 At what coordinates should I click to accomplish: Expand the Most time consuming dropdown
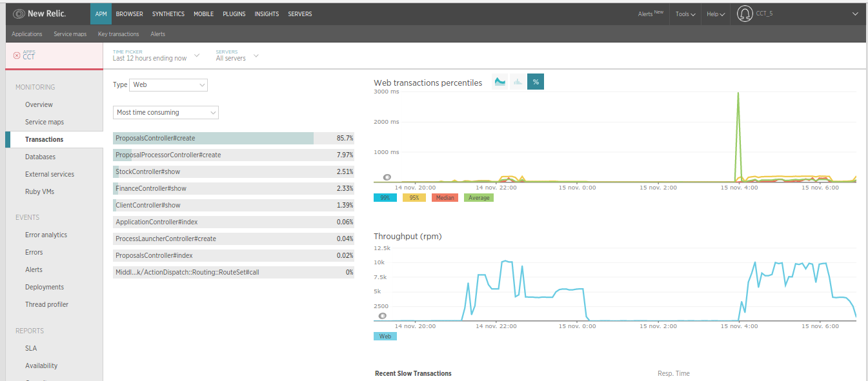coord(166,113)
